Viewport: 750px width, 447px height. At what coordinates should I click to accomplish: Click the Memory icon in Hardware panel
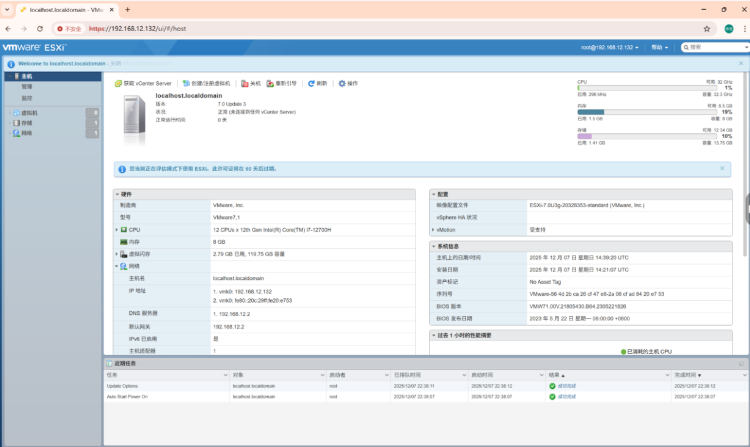pyautogui.click(x=124, y=242)
